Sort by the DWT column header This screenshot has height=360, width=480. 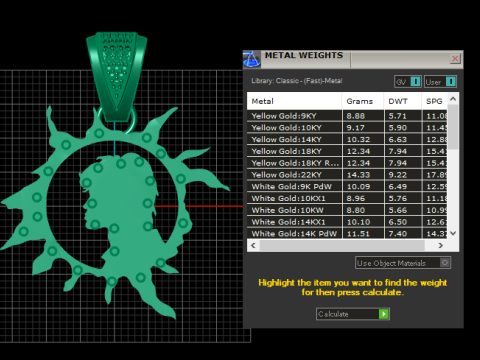[403, 101]
